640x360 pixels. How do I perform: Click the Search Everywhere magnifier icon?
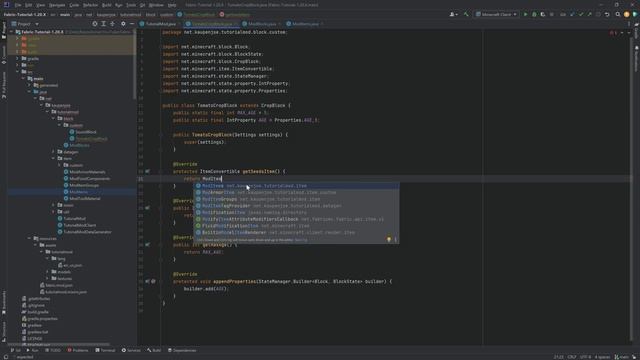point(618,14)
